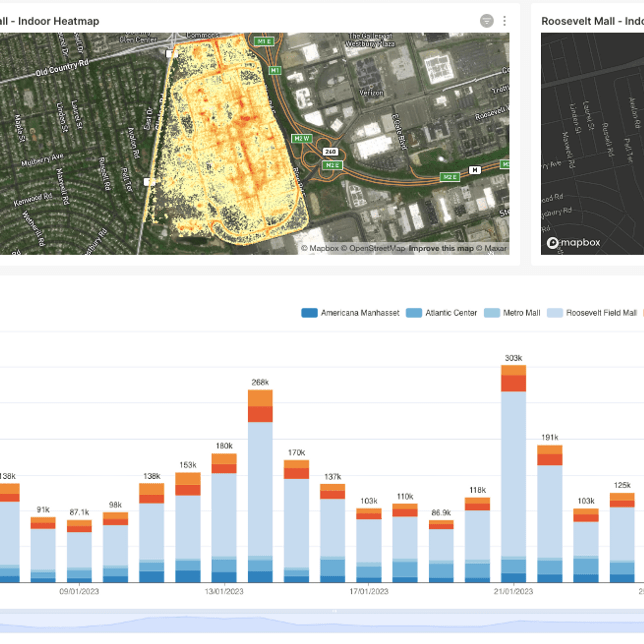Click the Roosevelt Mall dark map panel
The image size is (644, 644).
(592, 144)
